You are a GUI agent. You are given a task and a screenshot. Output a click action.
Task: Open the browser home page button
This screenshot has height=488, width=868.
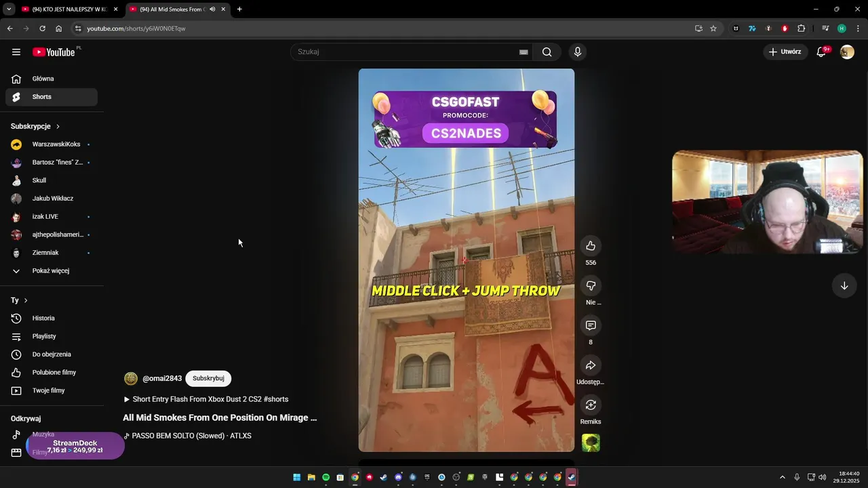tap(59, 28)
